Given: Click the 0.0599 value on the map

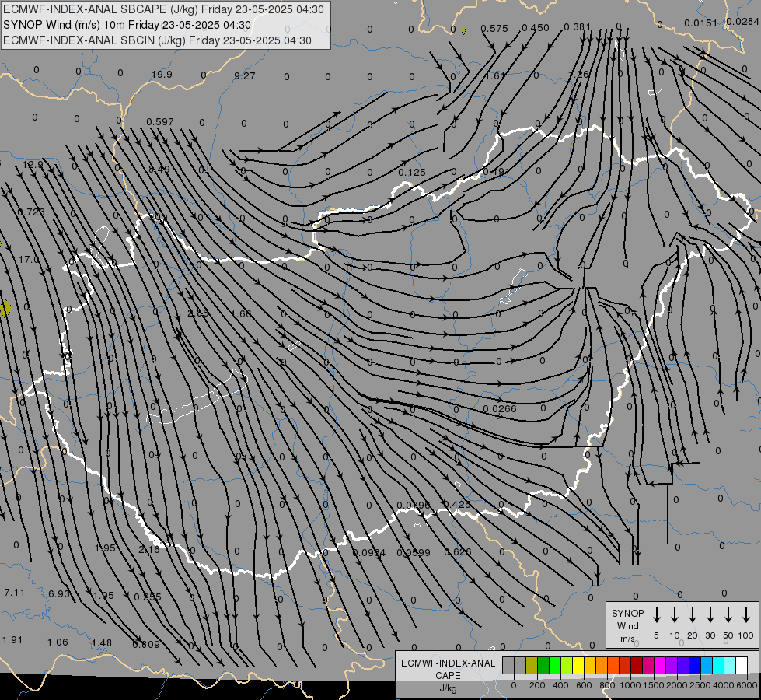Looking at the screenshot, I should pos(414,552).
